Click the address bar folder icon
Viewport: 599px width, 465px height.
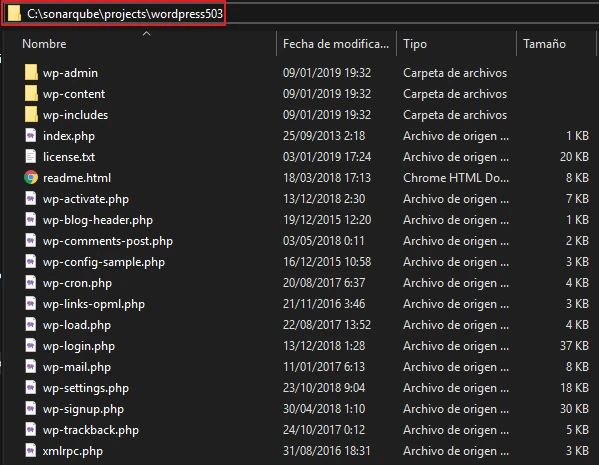coord(14,13)
